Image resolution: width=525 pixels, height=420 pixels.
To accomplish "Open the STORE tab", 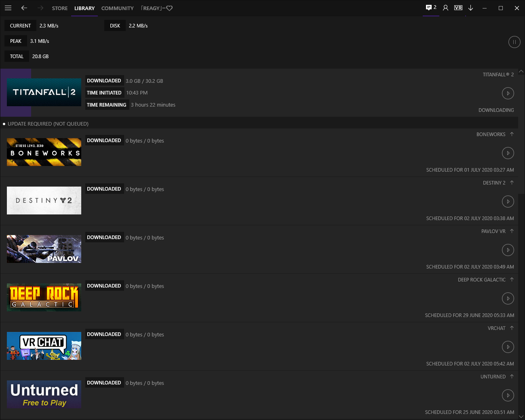I will coord(60,8).
